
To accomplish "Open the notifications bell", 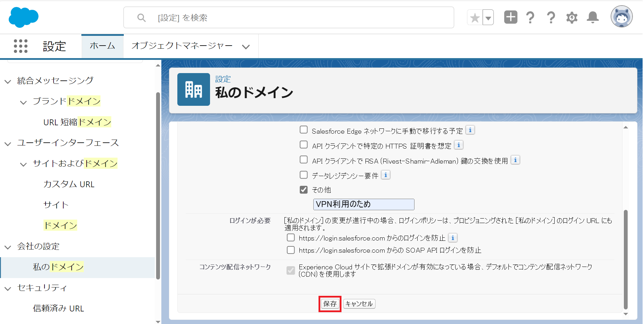I will (x=593, y=17).
